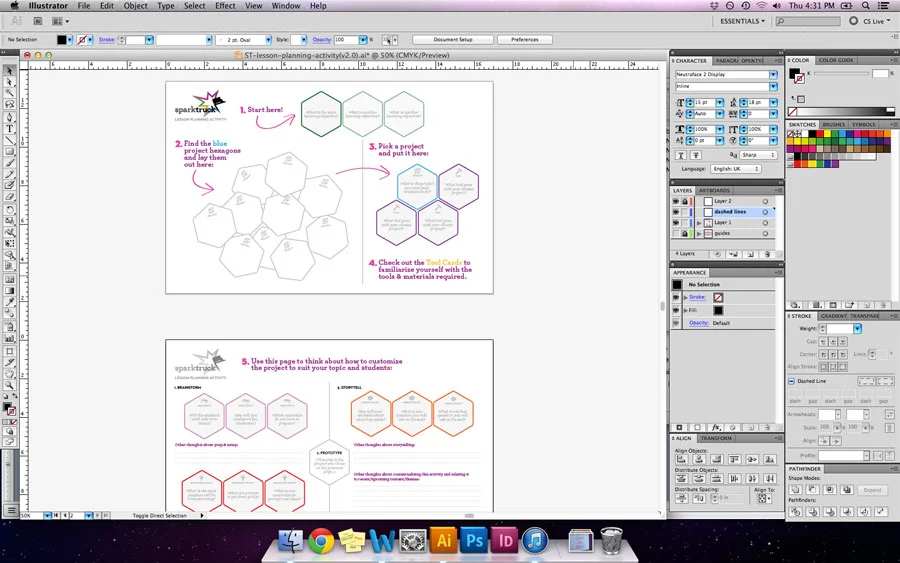Viewport: 900px width, 563px height.
Task: Open the Object menu
Action: coord(135,6)
